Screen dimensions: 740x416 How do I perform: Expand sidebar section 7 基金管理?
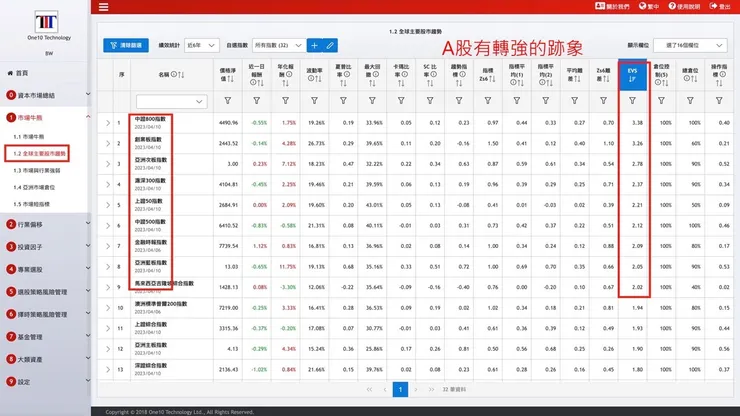tap(46, 337)
